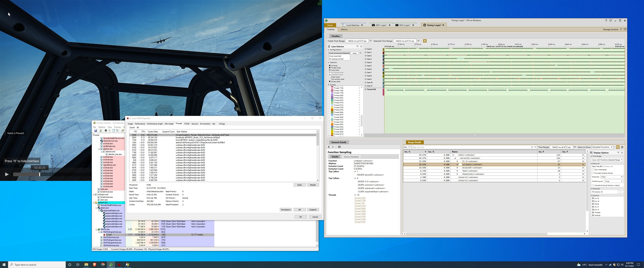Toggle Truncate Module Names checkbox
Image resolution: width=644 pixels, height=268 pixels.
tap(593, 173)
